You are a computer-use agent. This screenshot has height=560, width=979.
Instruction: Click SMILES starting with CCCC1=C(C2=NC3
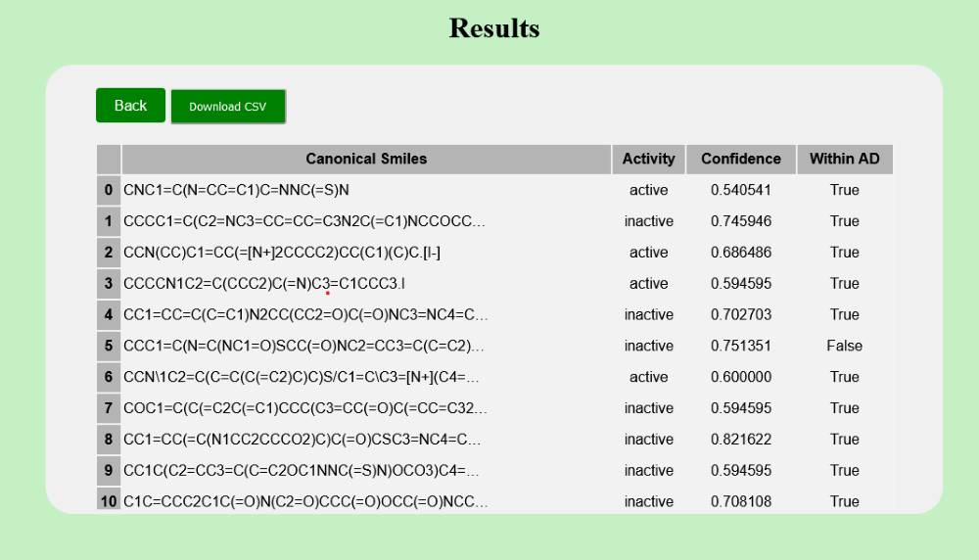304,221
